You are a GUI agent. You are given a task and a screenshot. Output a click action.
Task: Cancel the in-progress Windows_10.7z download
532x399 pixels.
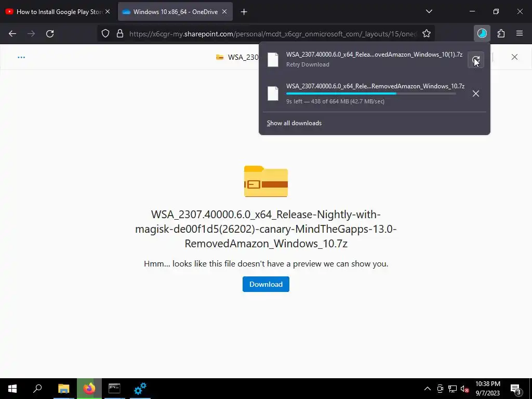pyautogui.click(x=476, y=94)
